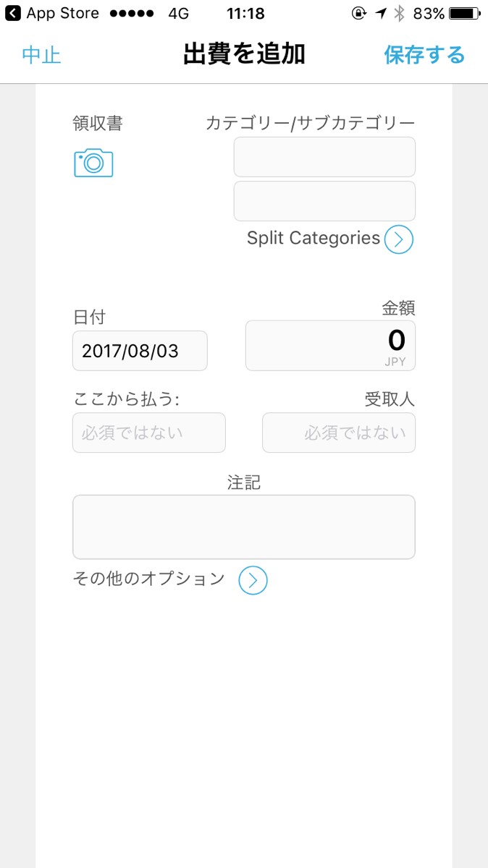The image size is (488, 868).
Task: Tap the 受取人 payee field
Action: pos(339,433)
